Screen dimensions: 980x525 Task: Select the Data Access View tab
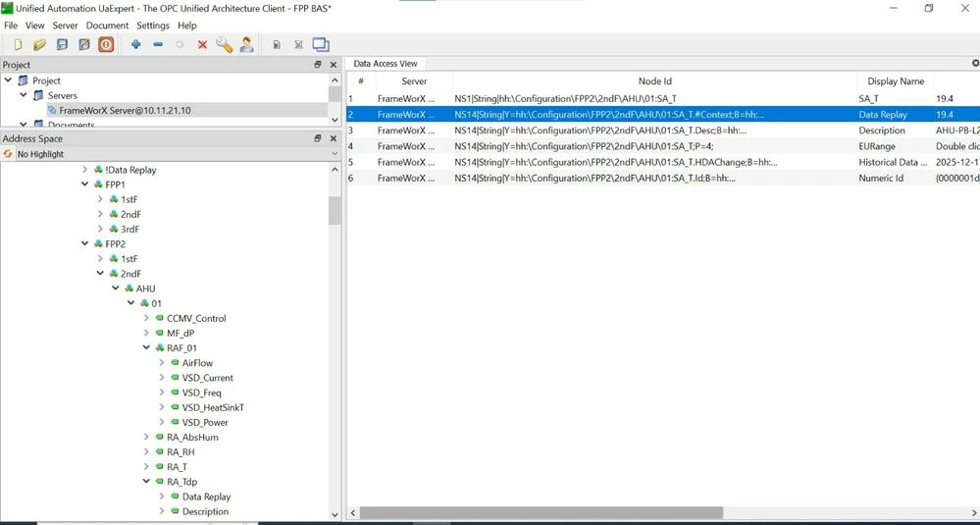pyautogui.click(x=385, y=64)
